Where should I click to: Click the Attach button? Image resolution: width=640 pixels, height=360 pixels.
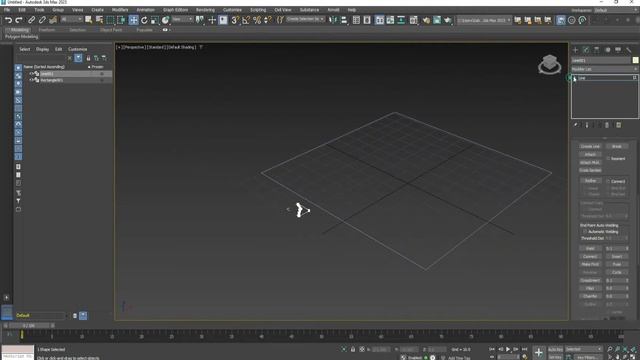(x=590, y=154)
